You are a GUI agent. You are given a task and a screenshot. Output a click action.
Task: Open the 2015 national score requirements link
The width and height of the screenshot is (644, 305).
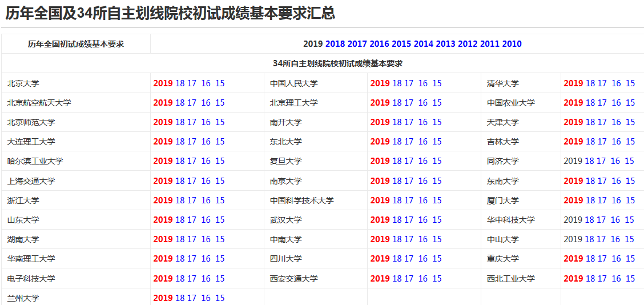click(x=401, y=44)
